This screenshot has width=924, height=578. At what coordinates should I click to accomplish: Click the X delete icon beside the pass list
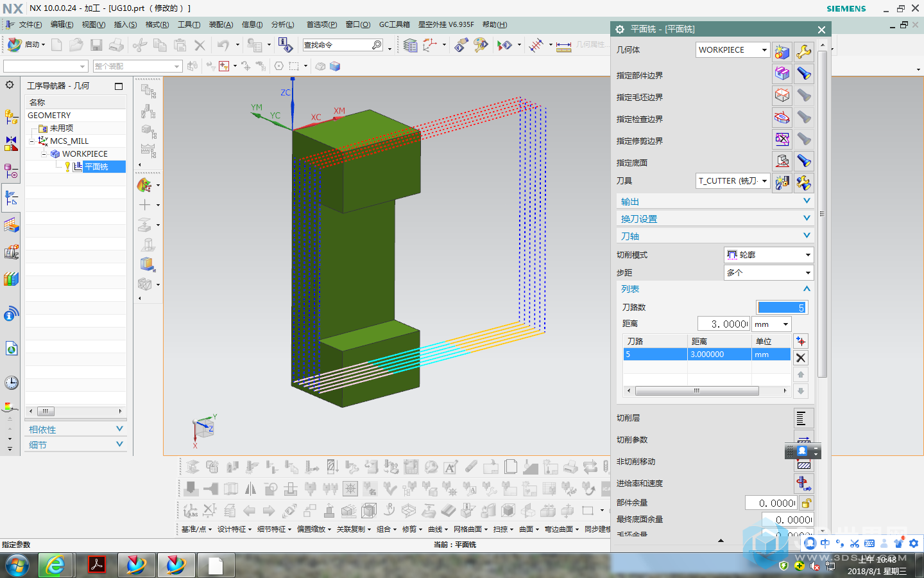pos(801,358)
